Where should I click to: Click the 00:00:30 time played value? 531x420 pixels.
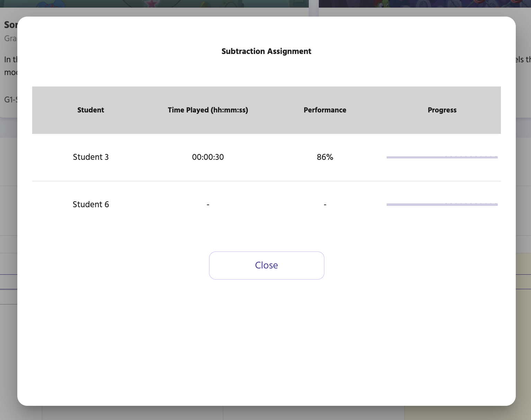208,157
